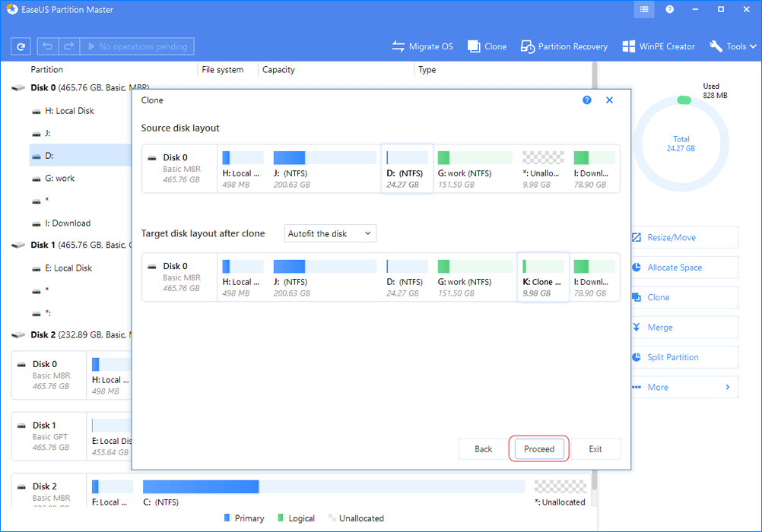Click source Disk 0 Basic MBR label

coord(179,169)
